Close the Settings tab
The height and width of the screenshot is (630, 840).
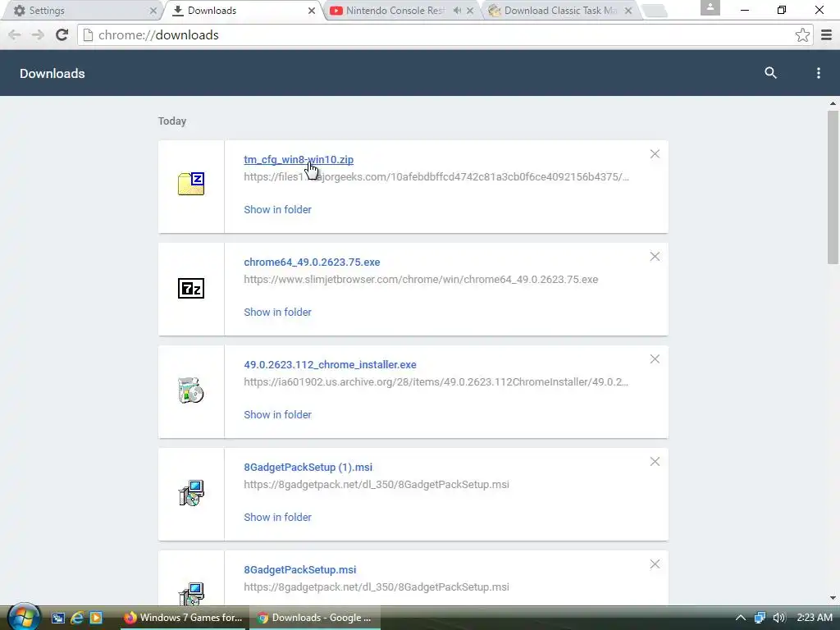153,11
